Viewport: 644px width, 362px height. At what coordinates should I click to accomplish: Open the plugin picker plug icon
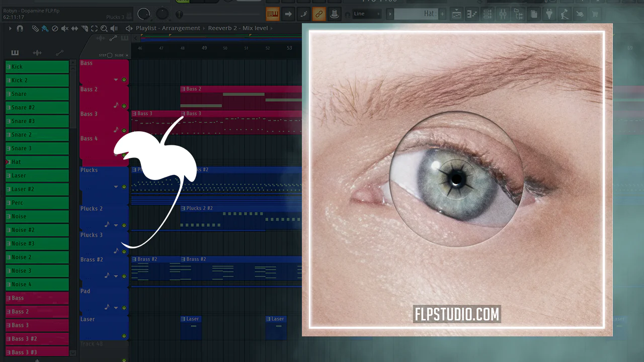(x=549, y=14)
